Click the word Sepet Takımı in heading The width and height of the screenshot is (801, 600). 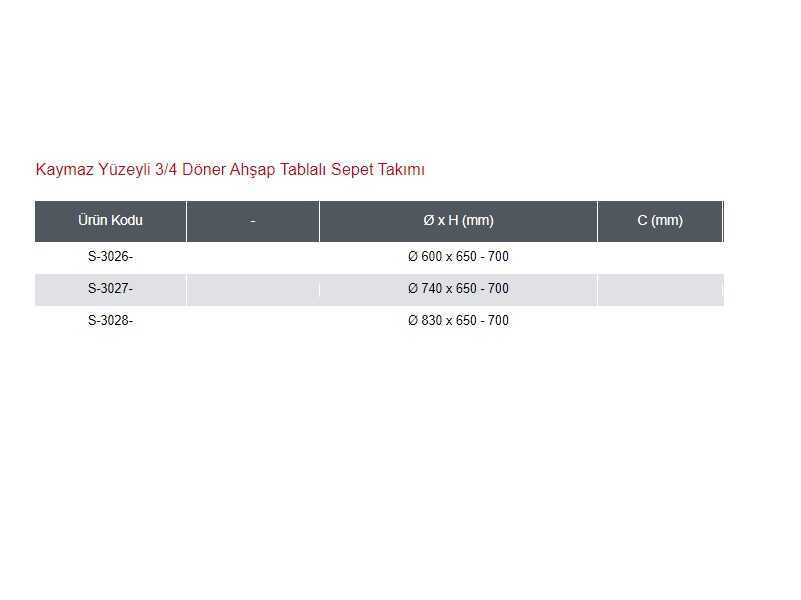378,170
